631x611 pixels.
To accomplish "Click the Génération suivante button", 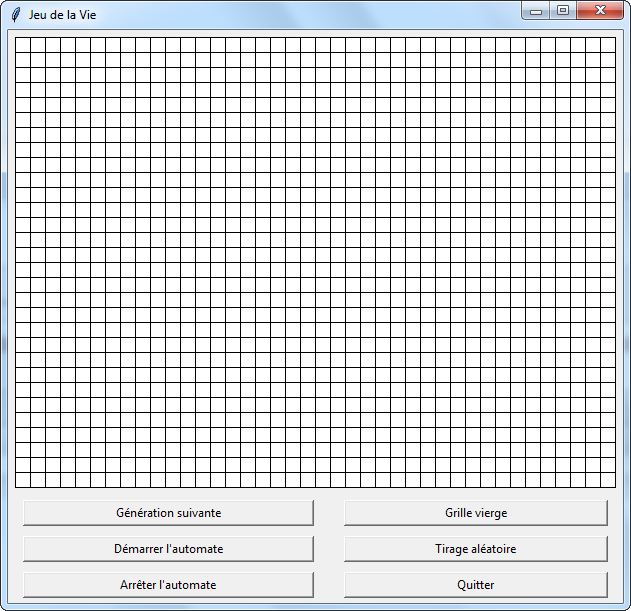I will click(168, 513).
